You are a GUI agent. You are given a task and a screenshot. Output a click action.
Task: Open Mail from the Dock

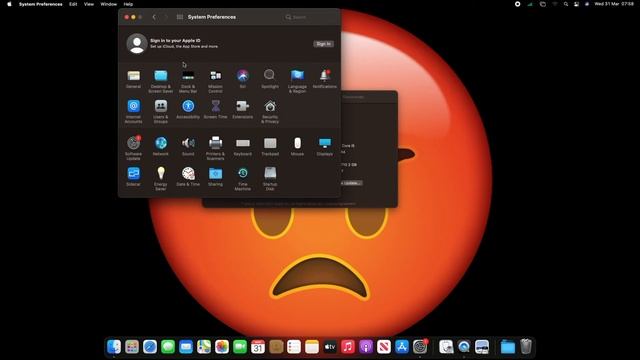click(x=186, y=347)
